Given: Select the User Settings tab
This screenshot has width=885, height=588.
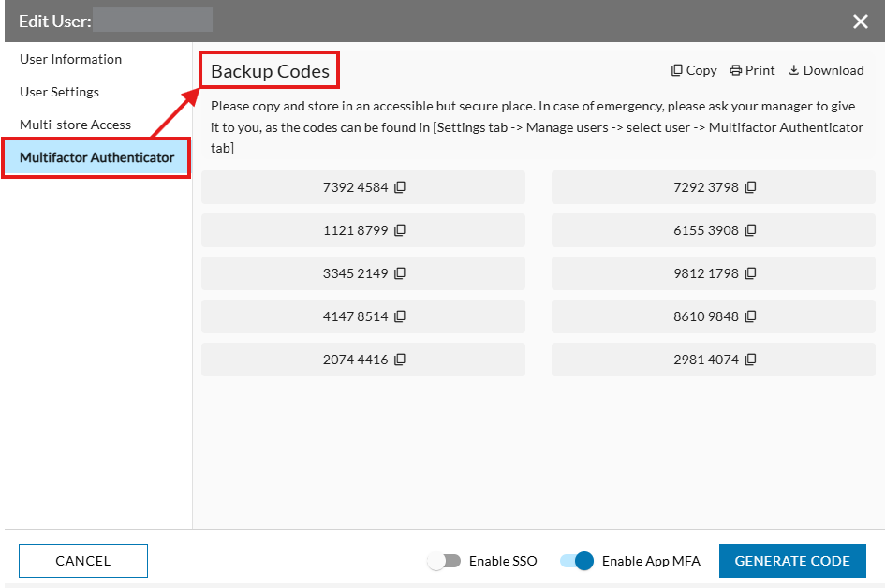Looking at the screenshot, I should point(59,92).
